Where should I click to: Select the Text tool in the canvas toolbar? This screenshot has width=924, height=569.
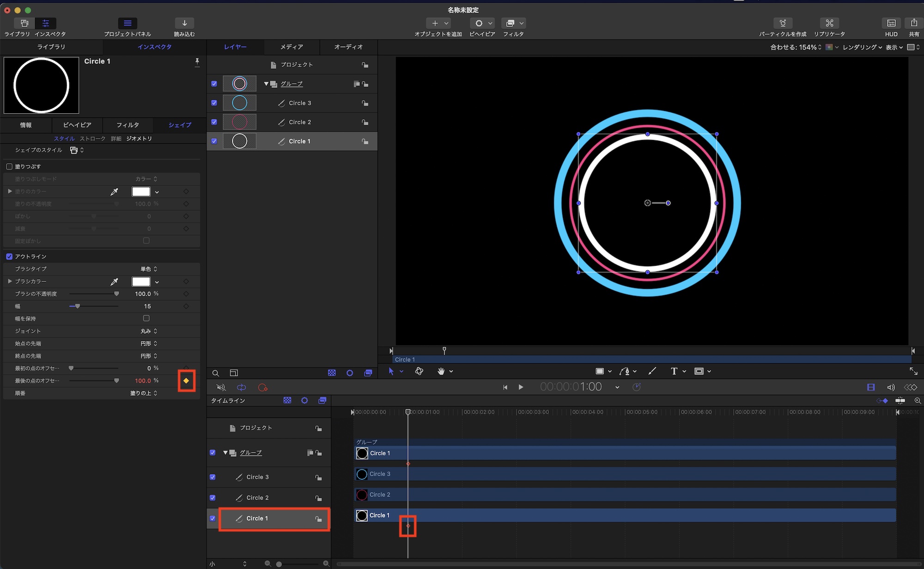[674, 371]
